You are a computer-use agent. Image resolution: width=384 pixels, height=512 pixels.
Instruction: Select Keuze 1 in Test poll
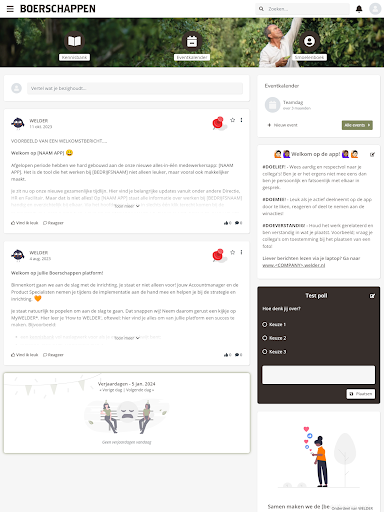tap(265, 324)
